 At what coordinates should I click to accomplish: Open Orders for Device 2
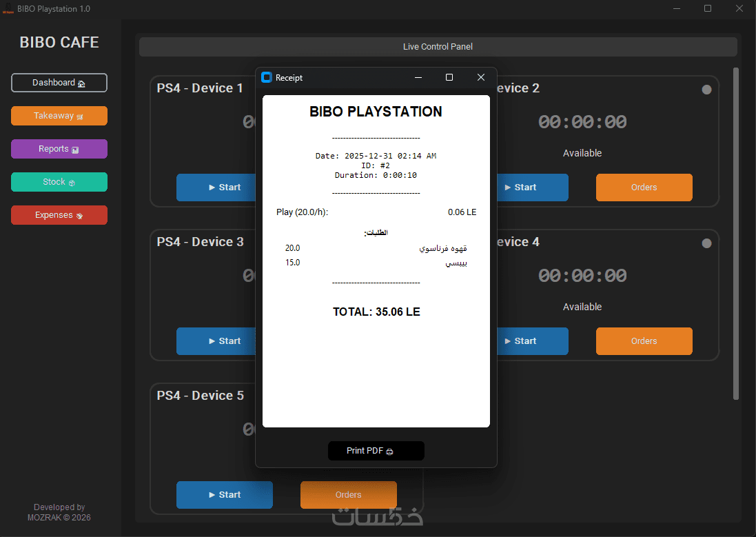644,188
